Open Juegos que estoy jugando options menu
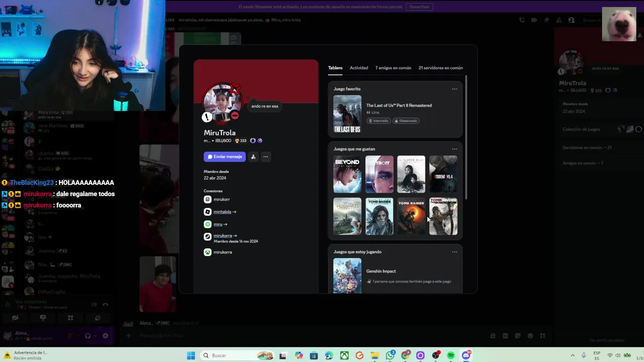 click(x=454, y=252)
